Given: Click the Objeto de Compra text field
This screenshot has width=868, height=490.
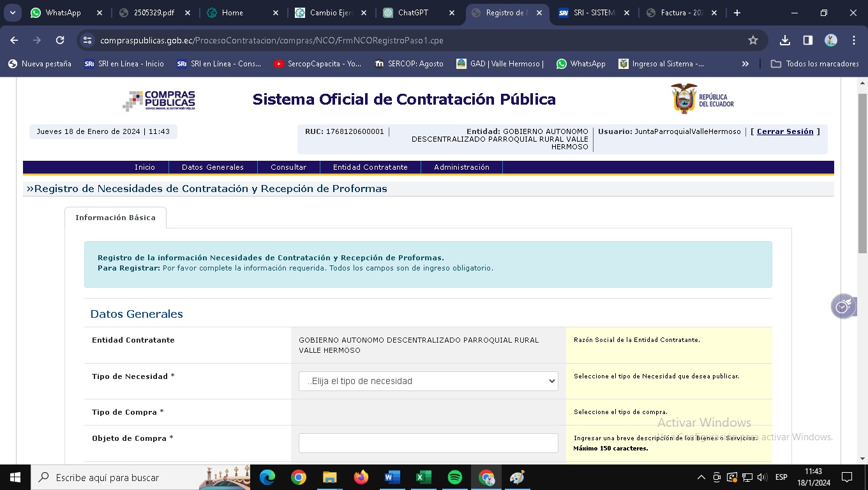Looking at the screenshot, I should pyautogui.click(x=428, y=443).
